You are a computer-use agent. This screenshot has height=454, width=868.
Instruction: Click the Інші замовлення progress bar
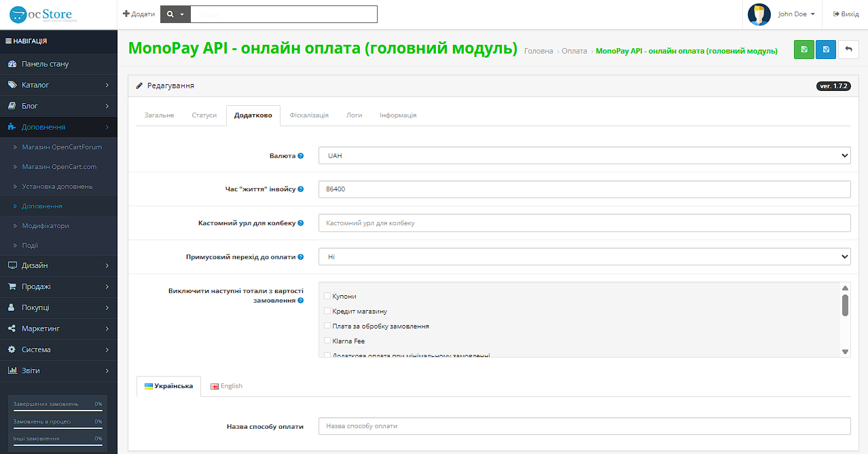58,445
